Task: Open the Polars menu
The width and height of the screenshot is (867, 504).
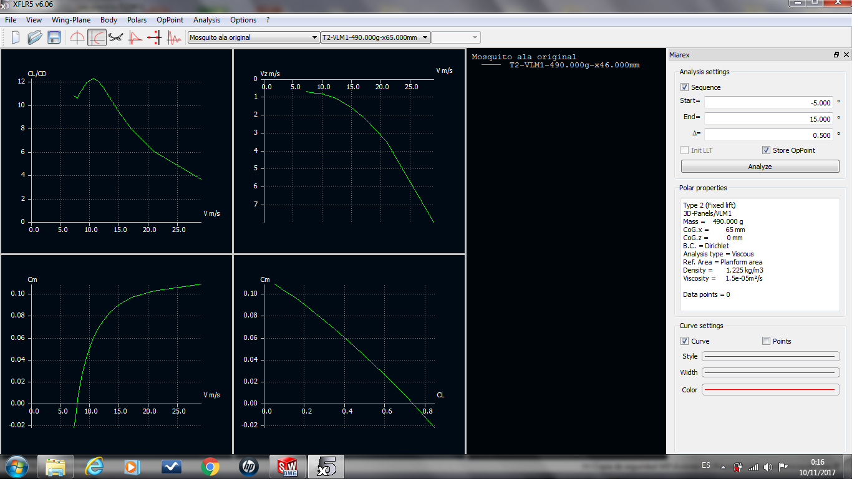Action: pos(137,20)
